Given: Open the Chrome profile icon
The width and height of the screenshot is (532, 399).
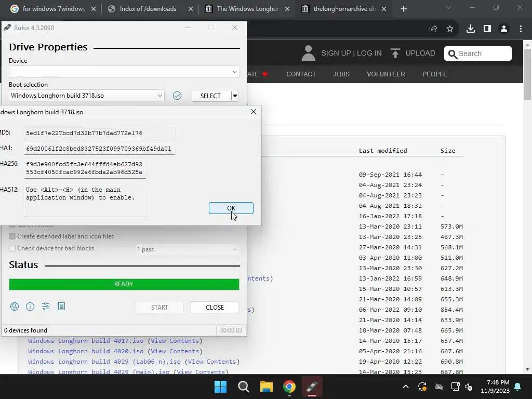Looking at the screenshot, I should (504, 29).
